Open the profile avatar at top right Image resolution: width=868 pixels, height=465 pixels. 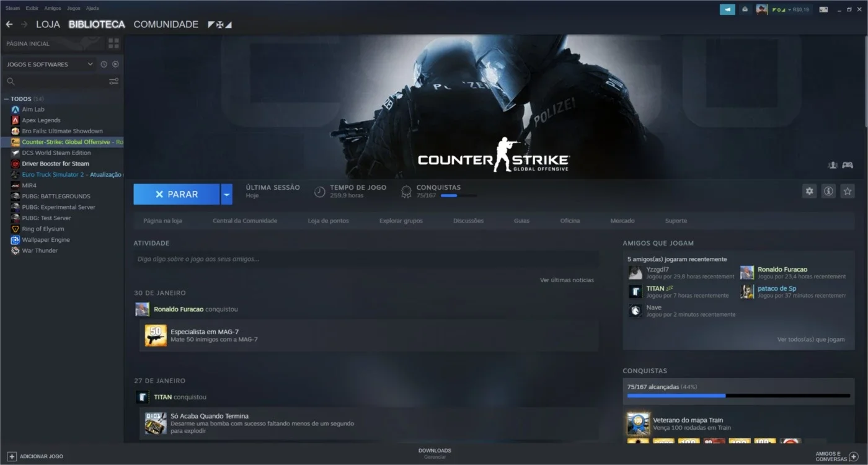(762, 9)
